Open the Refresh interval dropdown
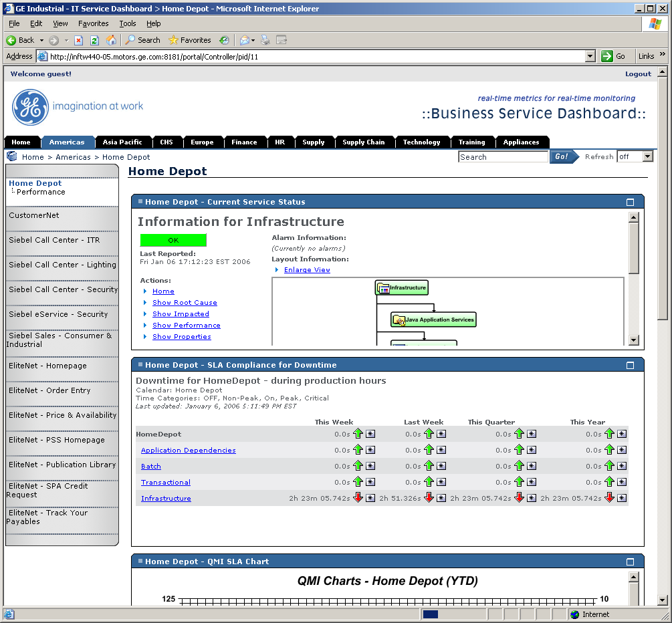 pyautogui.click(x=647, y=157)
